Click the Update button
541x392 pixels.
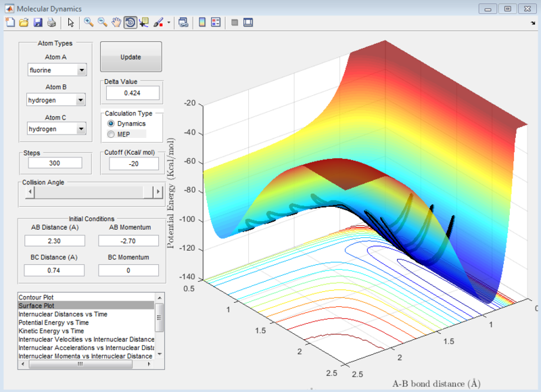pyautogui.click(x=131, y=57)
